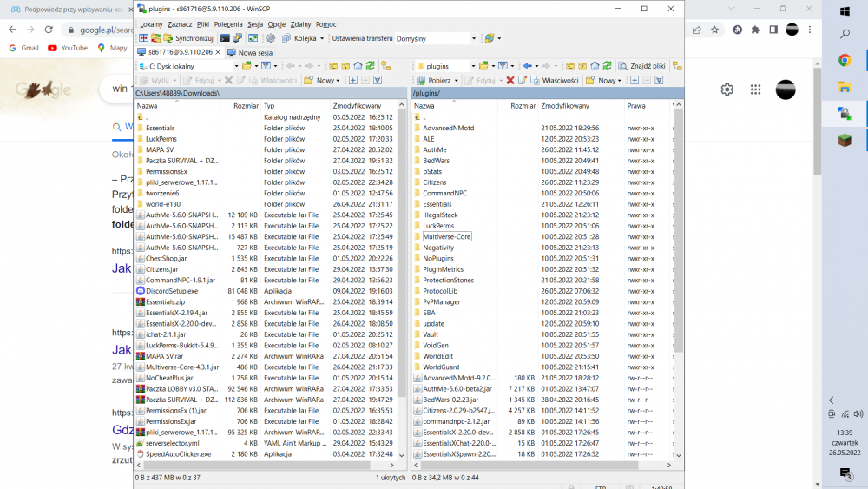Click the Synchronize Browsing icon next to Compare
Viewport: 868px width, 489px height.
(x=155, y=38)
